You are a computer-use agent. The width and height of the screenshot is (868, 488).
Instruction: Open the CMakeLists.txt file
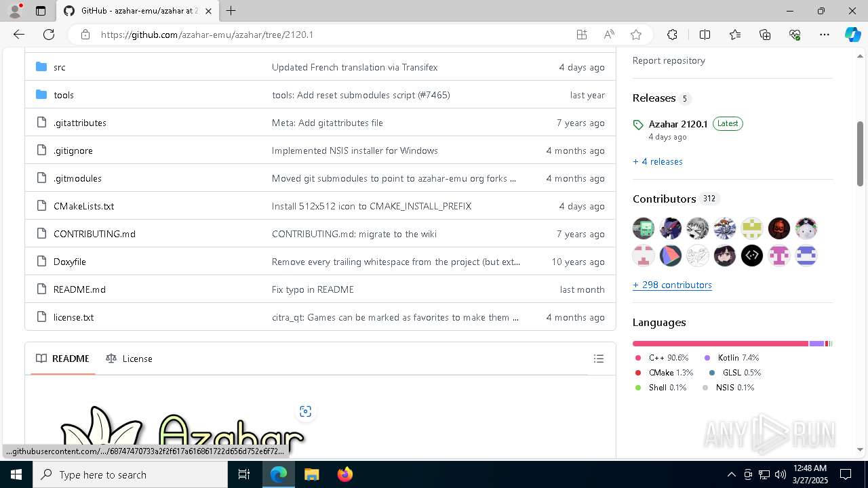(x=83, y=206)
